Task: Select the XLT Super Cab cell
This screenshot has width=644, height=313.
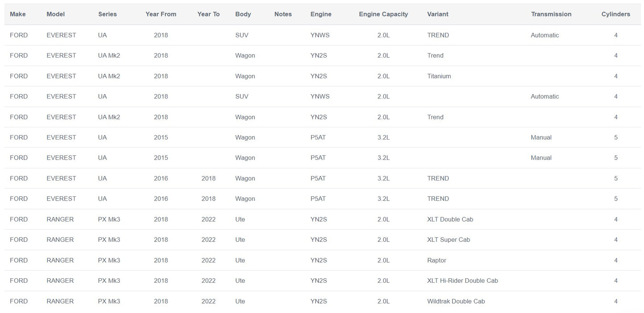Action: point(448,240)
